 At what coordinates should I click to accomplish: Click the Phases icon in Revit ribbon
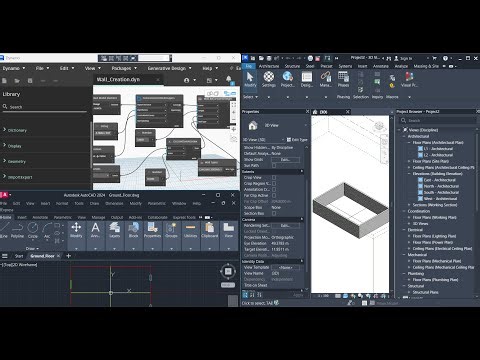[343, 79]
